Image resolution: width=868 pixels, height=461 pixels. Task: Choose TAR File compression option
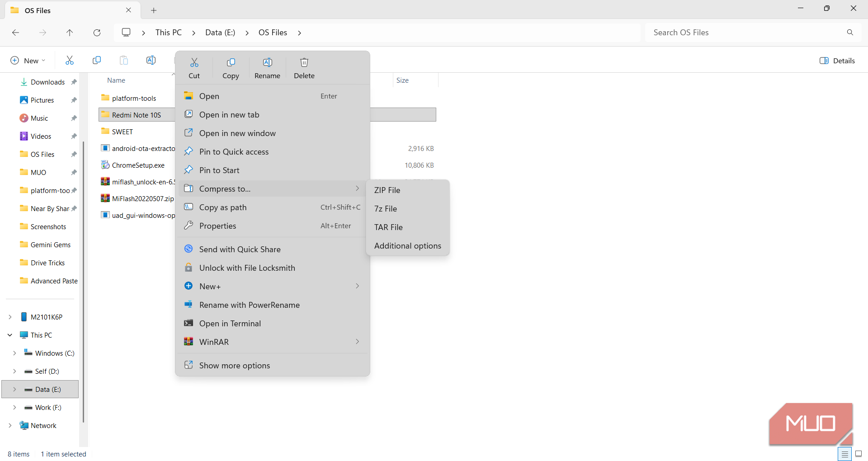pos(407,227)
